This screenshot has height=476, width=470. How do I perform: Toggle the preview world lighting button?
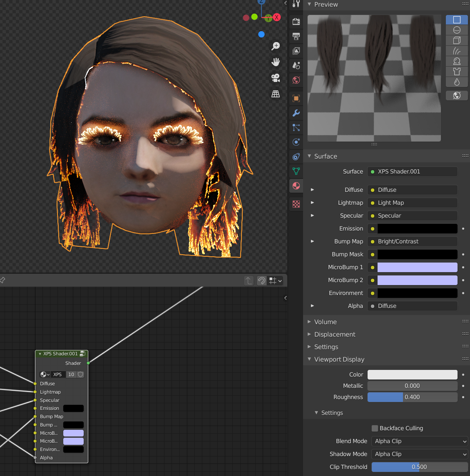tap(457, 96)
